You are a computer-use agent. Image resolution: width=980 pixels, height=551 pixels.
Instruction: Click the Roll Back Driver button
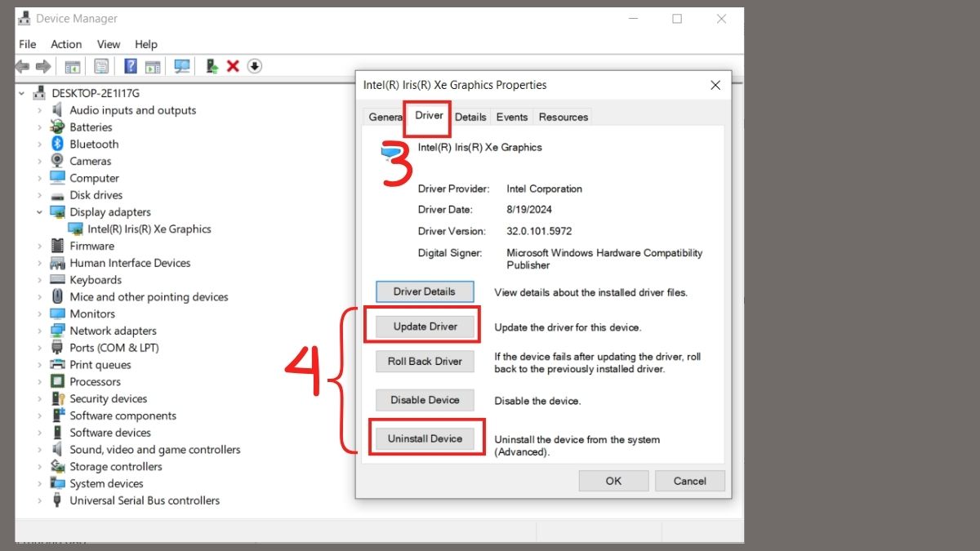click(x=425, y=361)
